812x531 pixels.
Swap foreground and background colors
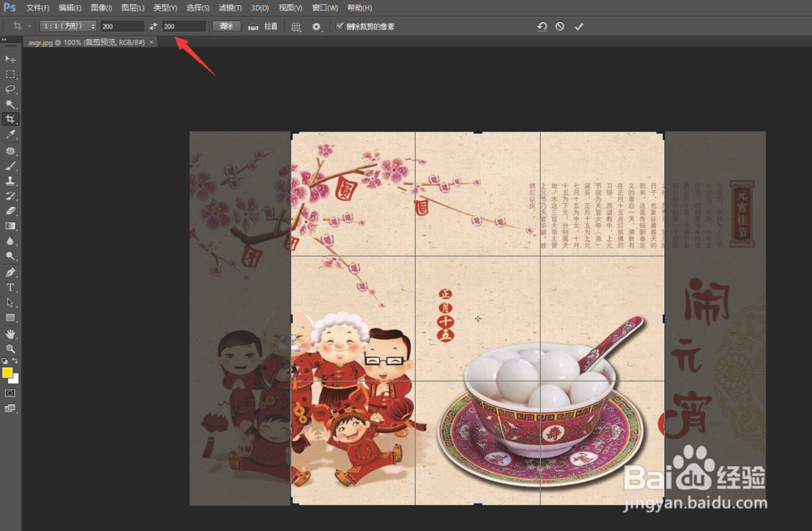(15, 361)
